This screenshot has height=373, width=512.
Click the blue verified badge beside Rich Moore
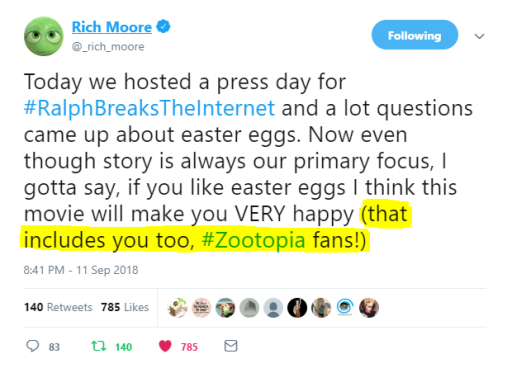163,27
